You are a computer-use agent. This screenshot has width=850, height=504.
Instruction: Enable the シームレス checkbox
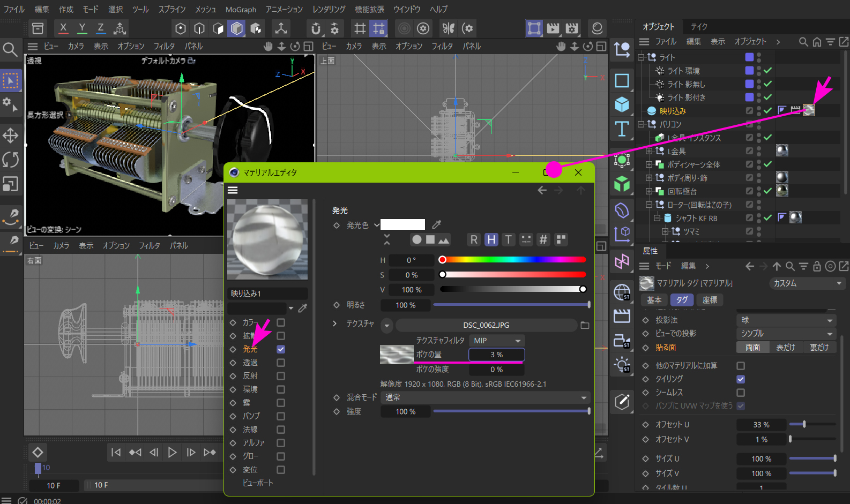click(741, 393)
